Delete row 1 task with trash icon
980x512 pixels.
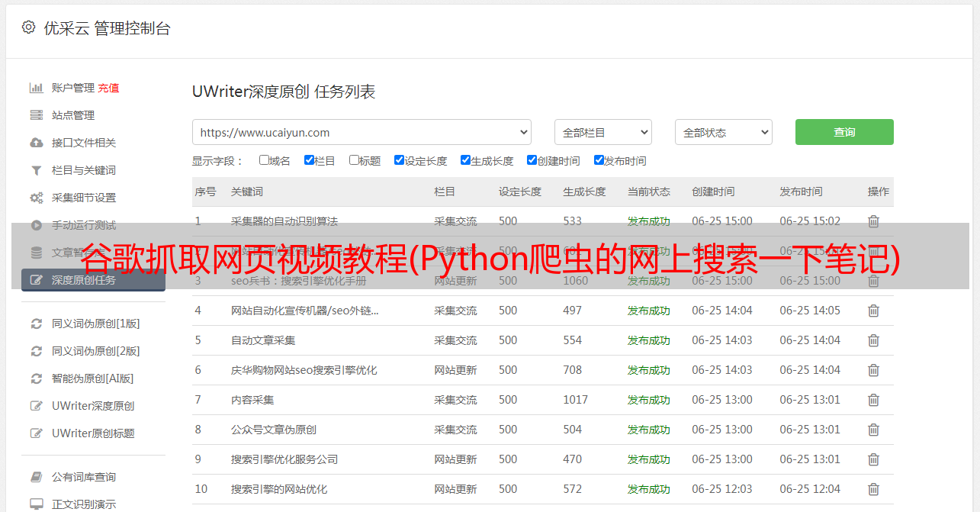(873, 221)
